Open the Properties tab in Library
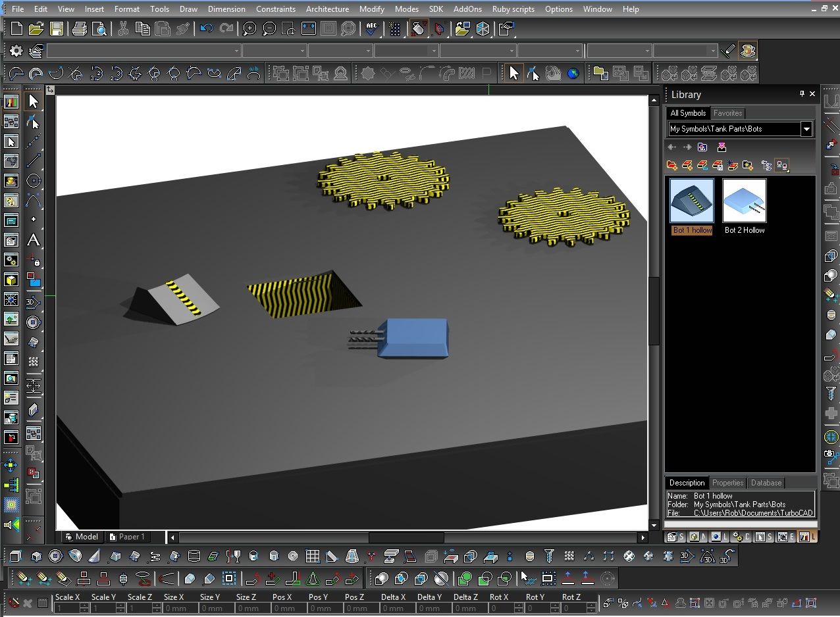This screenshot has width=840, height=617. pyautogui.click(x=727, y=483)
